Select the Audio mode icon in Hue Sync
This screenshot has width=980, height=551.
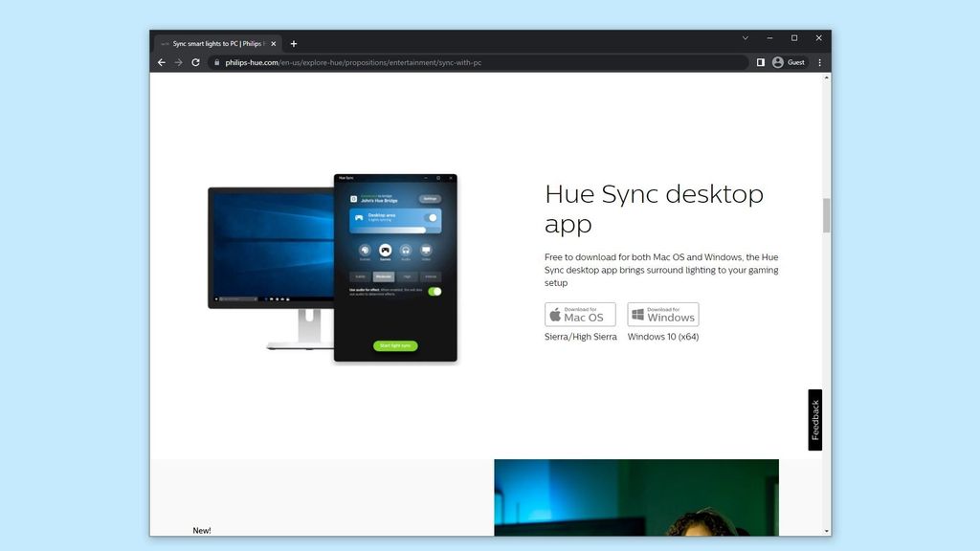coord(404,250)
